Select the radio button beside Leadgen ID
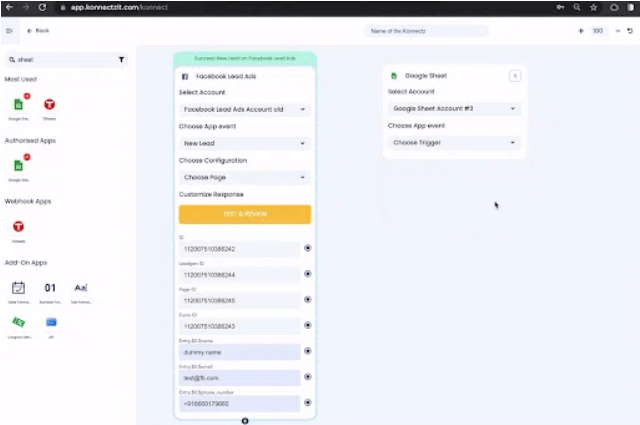The height and width of the screenshot is (425, 640). pyautogui.click(x=308, y=274)
